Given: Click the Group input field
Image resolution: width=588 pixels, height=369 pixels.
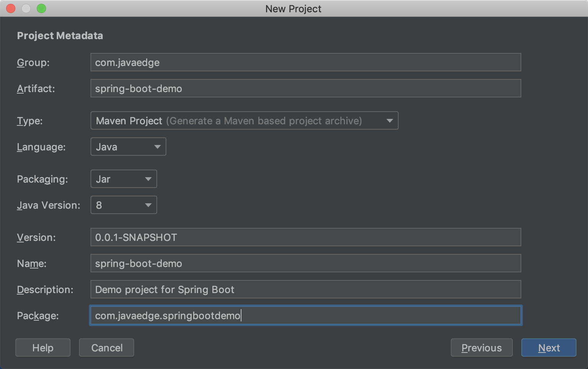Looking at the screenshot, I should click(x=305, y=62).
